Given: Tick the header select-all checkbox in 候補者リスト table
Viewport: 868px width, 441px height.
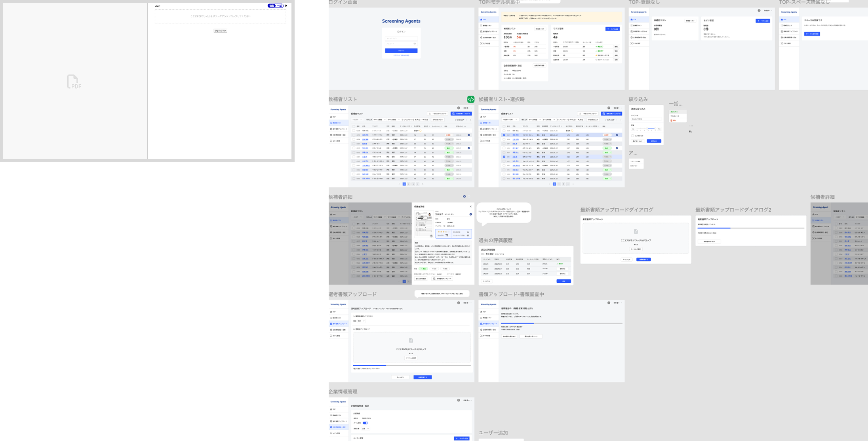Looking at the screenshot, I should [354, 126].
